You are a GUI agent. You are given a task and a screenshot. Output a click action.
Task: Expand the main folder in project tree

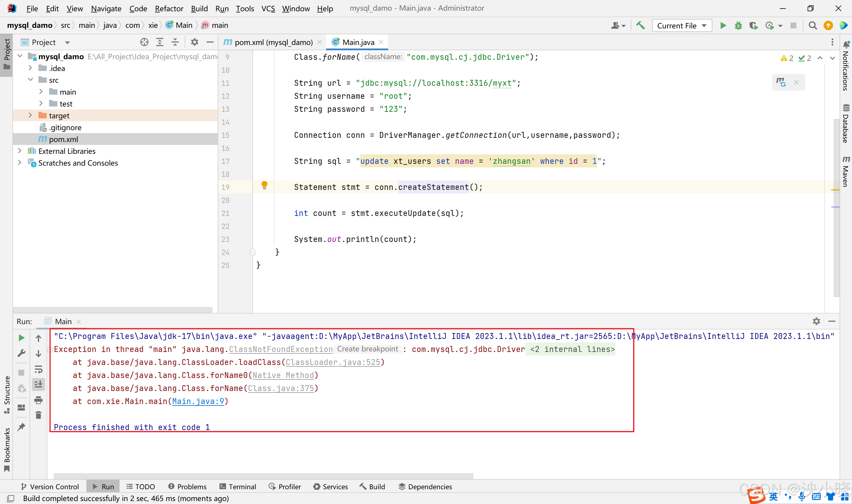[41, 92]
